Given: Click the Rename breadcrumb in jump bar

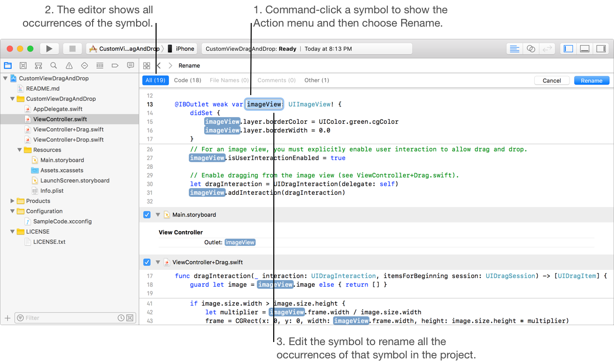Looking at the screenshot, I should pyautogui.click(x=189, y=65).
